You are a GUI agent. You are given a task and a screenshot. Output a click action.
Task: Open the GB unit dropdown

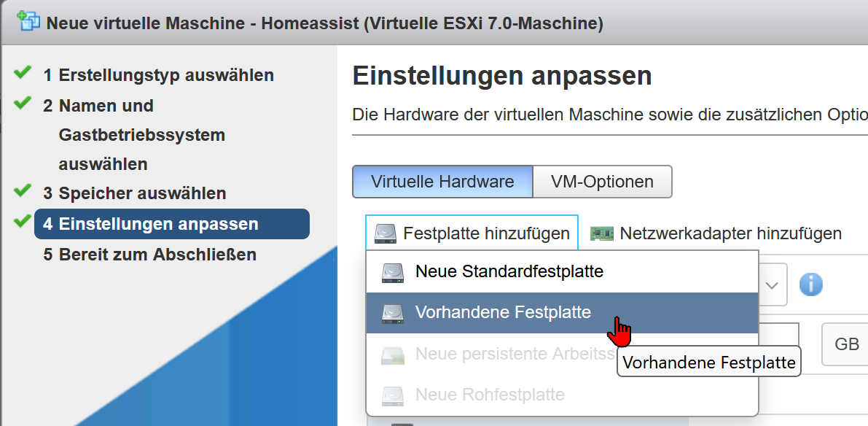(845, 344)
